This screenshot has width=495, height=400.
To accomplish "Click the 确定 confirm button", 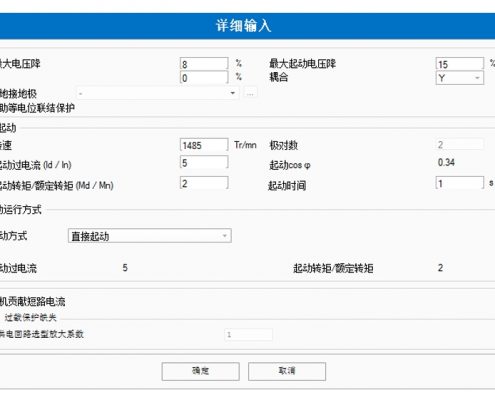I will pyautogui.click(x=200, y=371).
